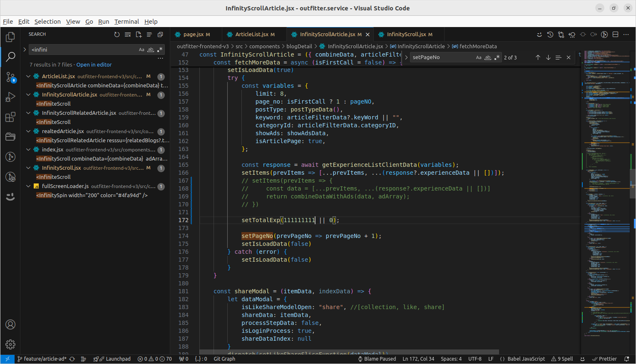The height and width of the screenshot is (364, 636).
Task: Open file history timeline icon in editor toolbar
Action: click(550, 35)
